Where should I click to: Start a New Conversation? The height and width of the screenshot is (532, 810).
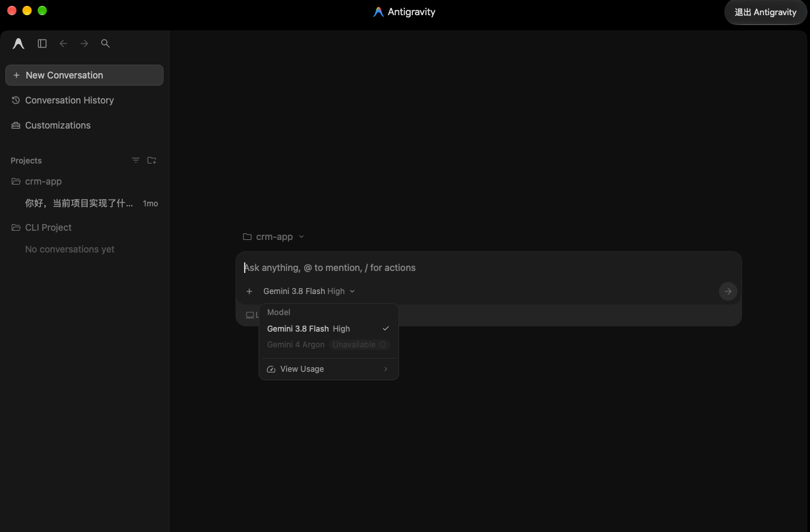coord(84,75)
